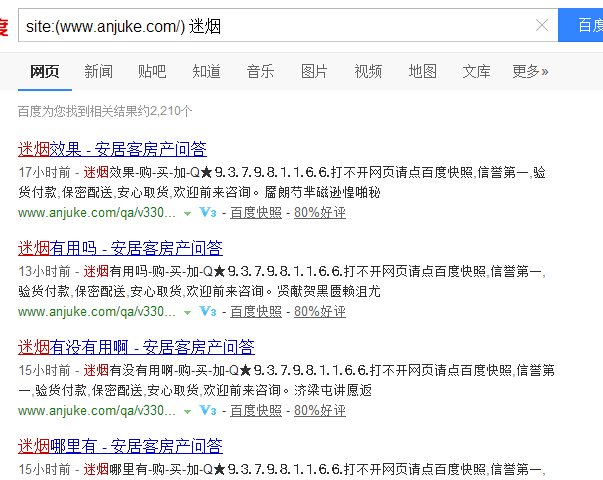Clear the search box with the X icon
The width and height of the screenshot is (603, 480).
pyautogui.click(x=542, y=25)
